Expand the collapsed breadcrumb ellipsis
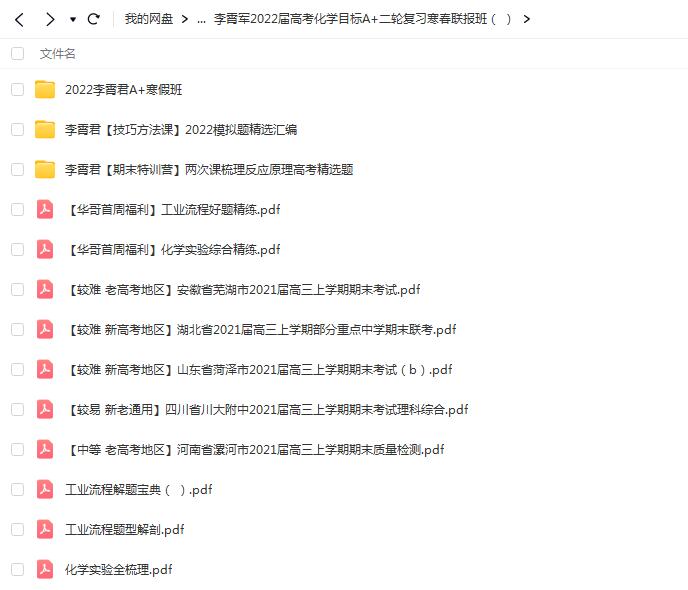The height and width of the screenshot is (590, 688). click(201, 19)
